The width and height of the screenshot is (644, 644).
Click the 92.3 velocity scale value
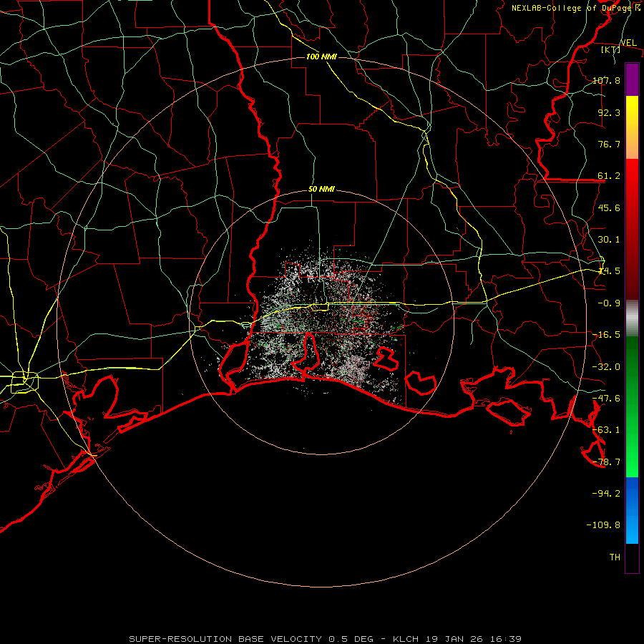pyautogui.click(x=609, y=112)
